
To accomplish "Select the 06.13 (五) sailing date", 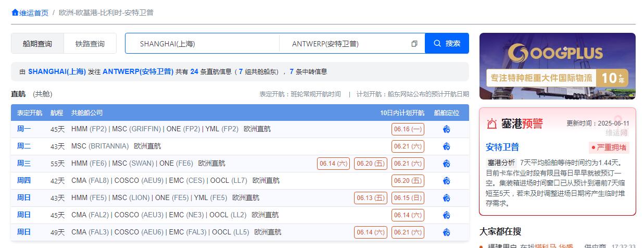I will [371, 198].
